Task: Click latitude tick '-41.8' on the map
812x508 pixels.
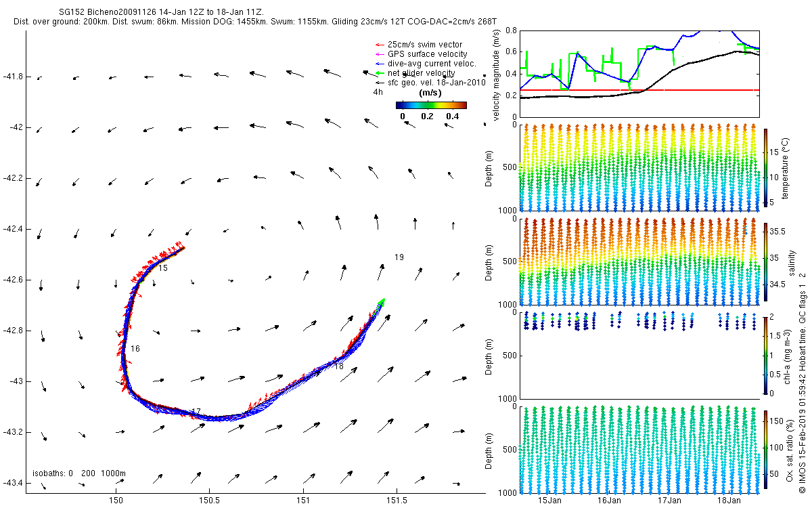Action: (12, 77)
